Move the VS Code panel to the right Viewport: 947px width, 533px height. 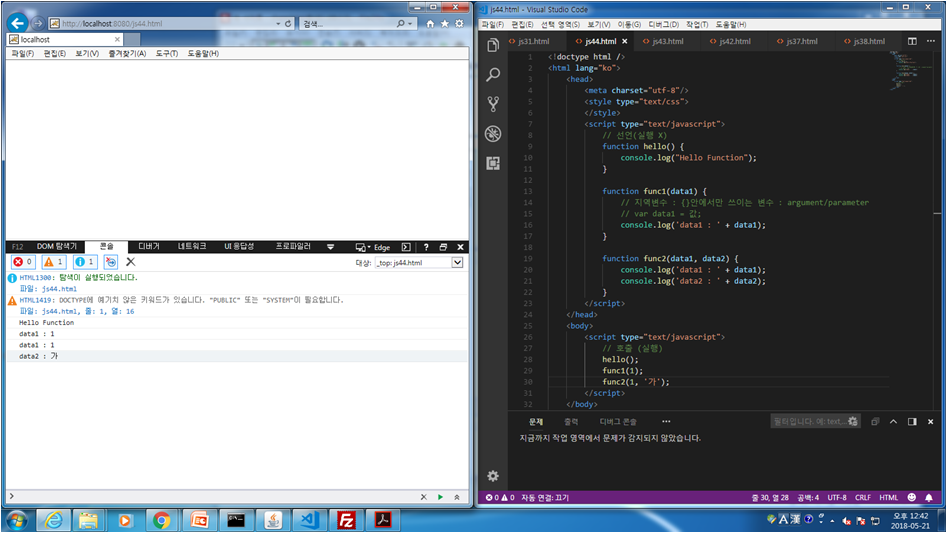(912, 421)
